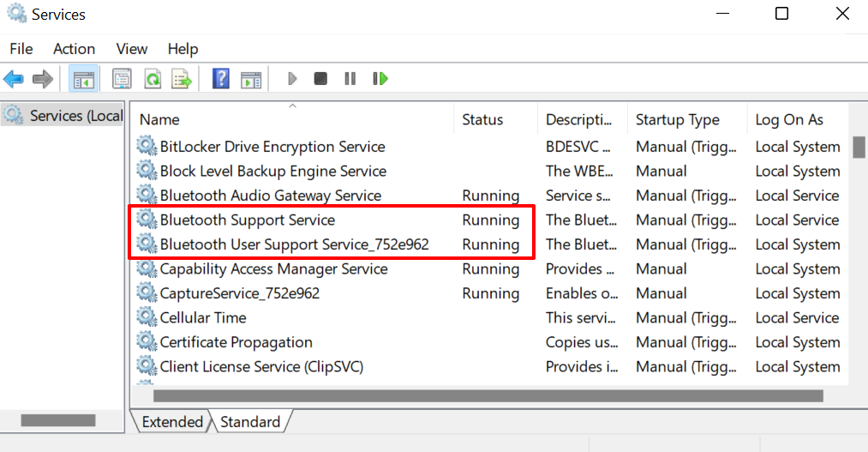Open the View menu
The width and height of the screenshot is (868, 452).
pos(132,49)
